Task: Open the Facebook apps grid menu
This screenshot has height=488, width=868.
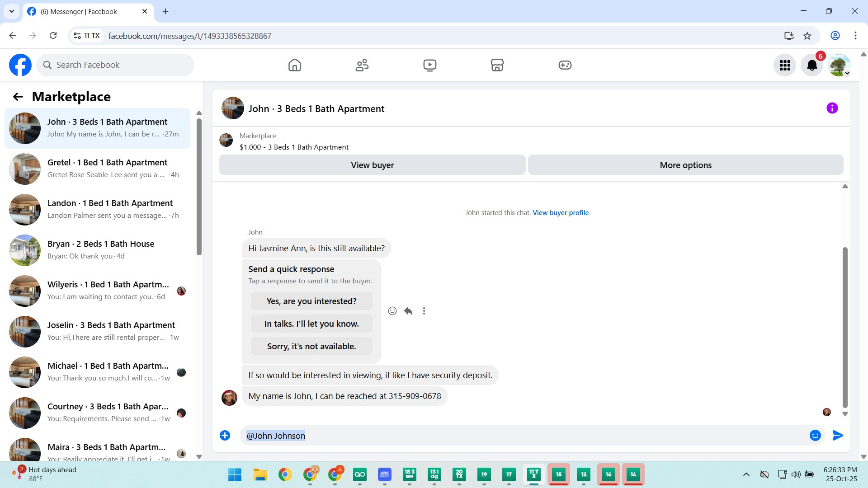Action: click(x=784, y=66)
